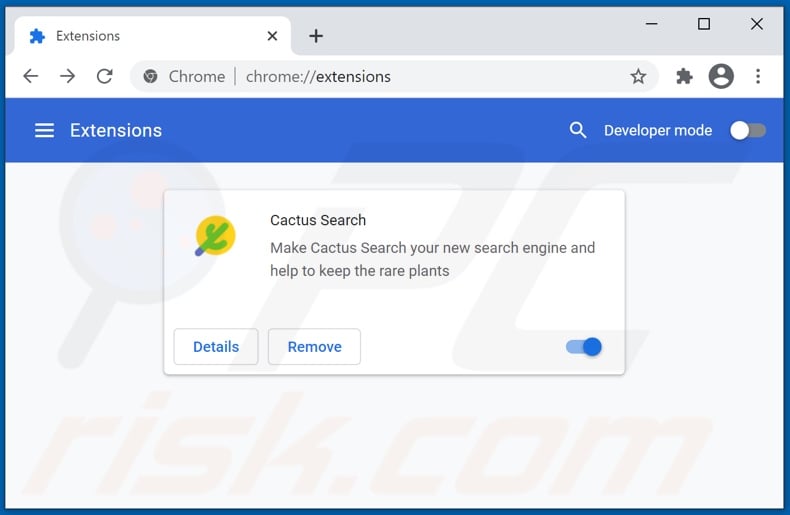Select the Extensions browser tab
The width and height of the screenshot is (790, 515).
[152, 36]
